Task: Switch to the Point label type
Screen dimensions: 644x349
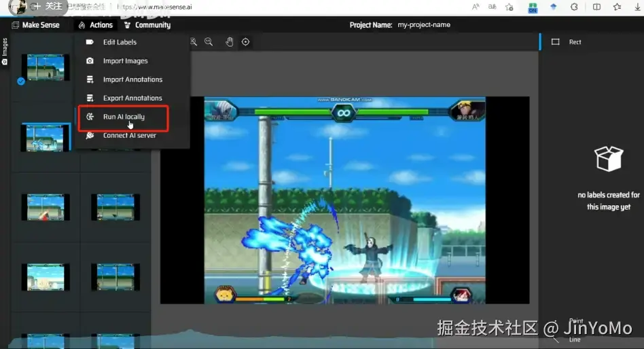Action: point(576,320)
